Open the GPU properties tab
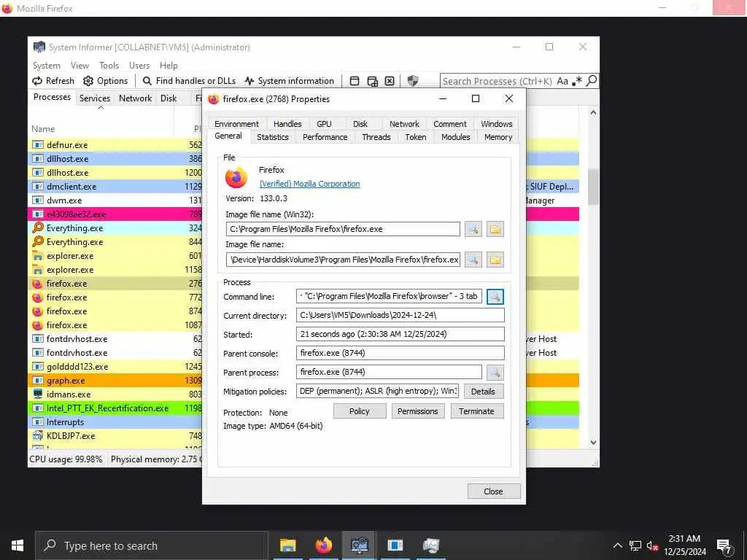Screen dimensions: 747x560 [x=324, y=124]
